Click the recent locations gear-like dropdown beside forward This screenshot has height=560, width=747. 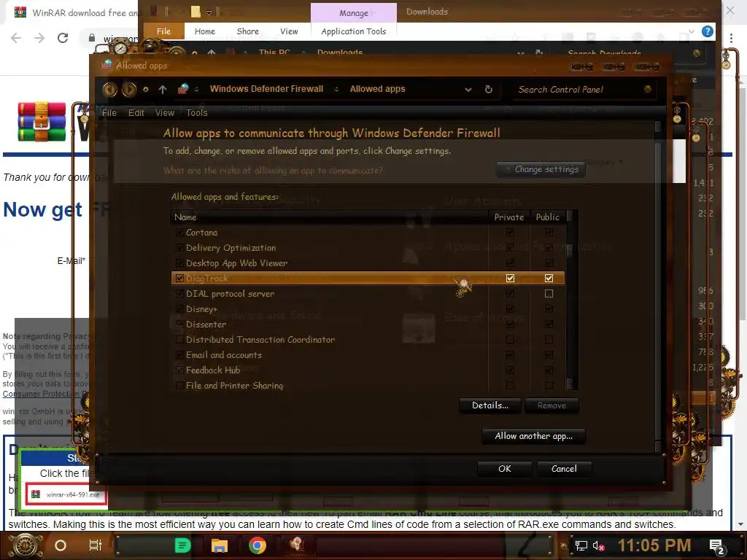pyautogui.click(x=145, y=89)
